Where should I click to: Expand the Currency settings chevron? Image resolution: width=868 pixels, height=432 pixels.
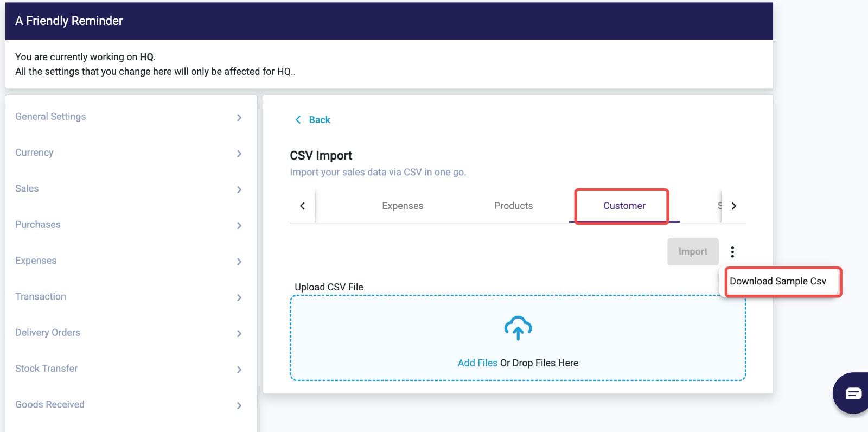pyautogui.click(x=239, y=154)
